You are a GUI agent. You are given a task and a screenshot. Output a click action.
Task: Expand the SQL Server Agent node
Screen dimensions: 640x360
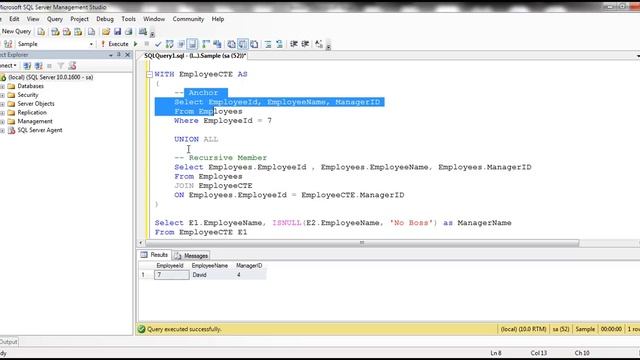point(2,131)
